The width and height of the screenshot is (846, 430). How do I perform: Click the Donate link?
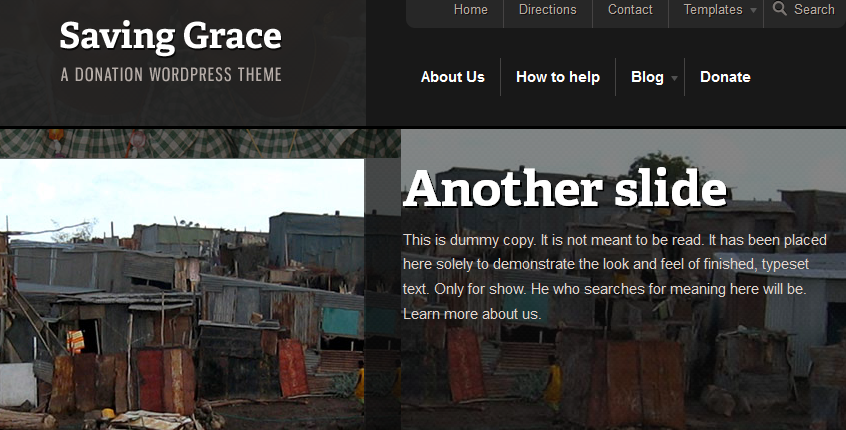tap(725, 77)
